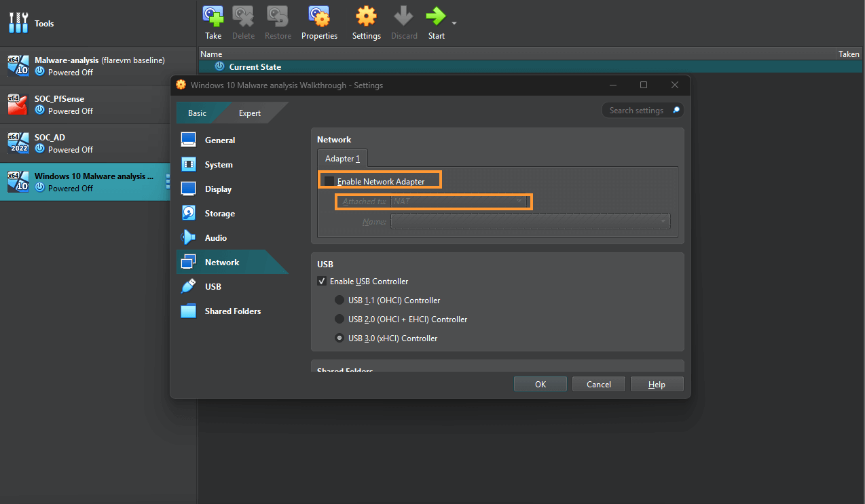Click Cancel in the Settings dialog
Viewport: 865px width, 504px height.
coord(598,384)
